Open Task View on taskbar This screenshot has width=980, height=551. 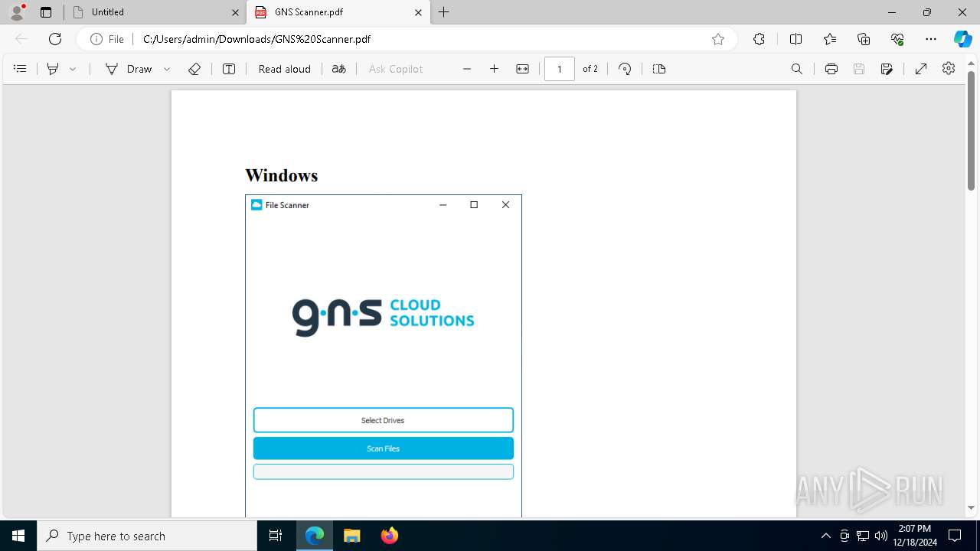pos(276,536)
